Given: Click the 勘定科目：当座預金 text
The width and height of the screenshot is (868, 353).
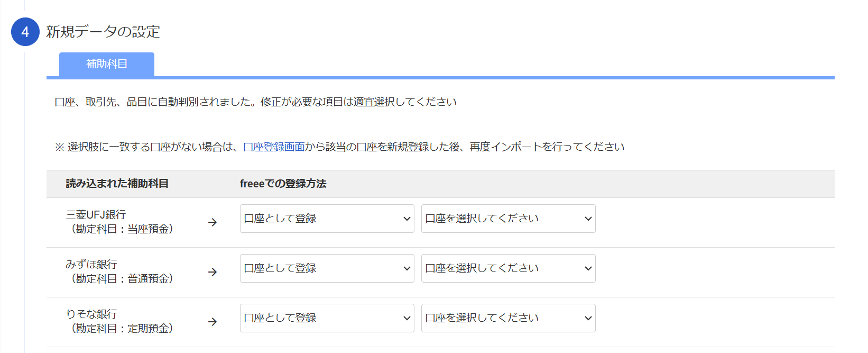Looking at the screenshot, I should (x=123, y=229).
